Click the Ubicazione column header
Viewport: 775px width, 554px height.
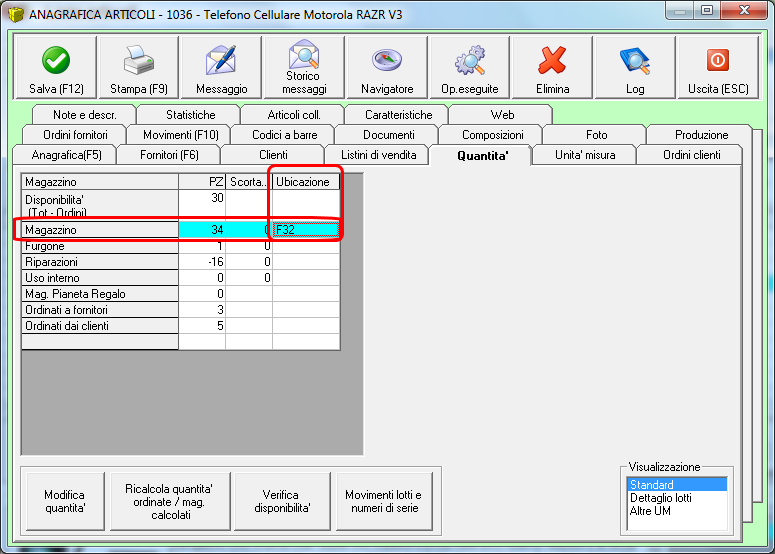(306, 182)
